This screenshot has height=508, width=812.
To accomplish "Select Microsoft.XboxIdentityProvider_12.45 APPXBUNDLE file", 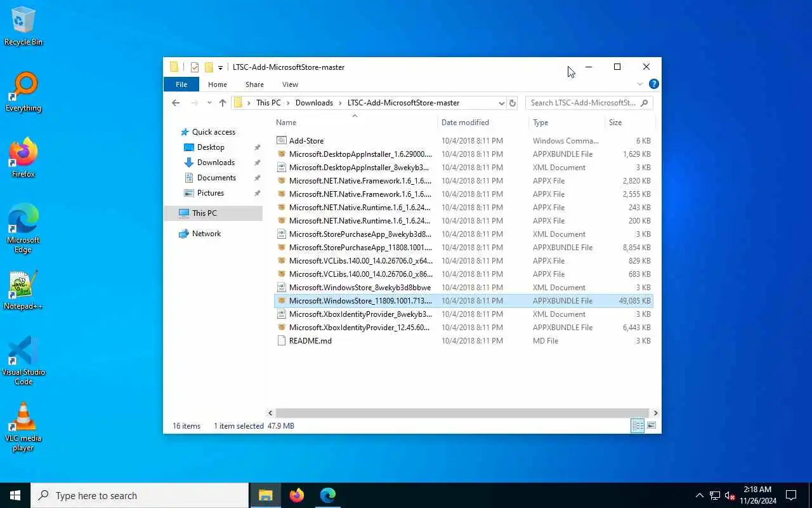I will (x=464, y=328).
